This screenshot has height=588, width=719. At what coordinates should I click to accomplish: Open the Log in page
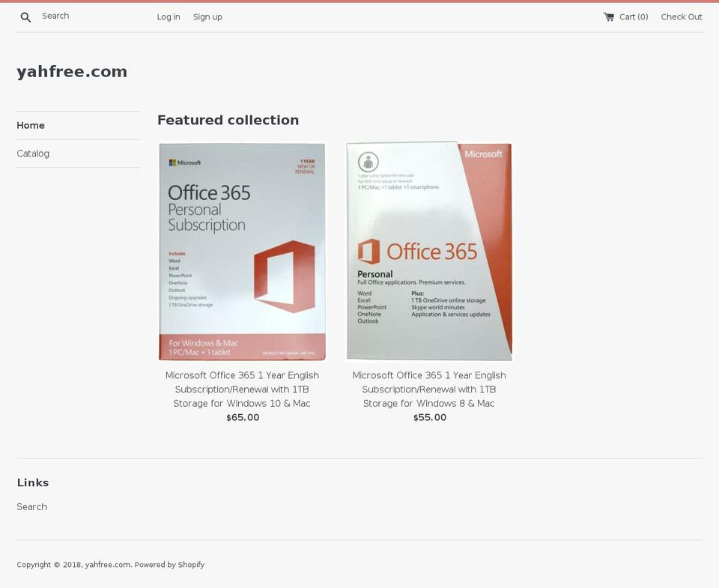coord(169,17)
